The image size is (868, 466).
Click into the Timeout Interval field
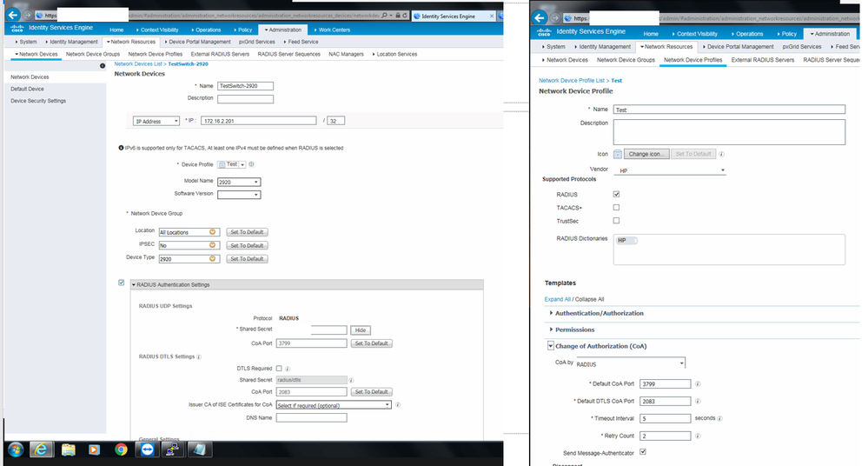(666, 418)
